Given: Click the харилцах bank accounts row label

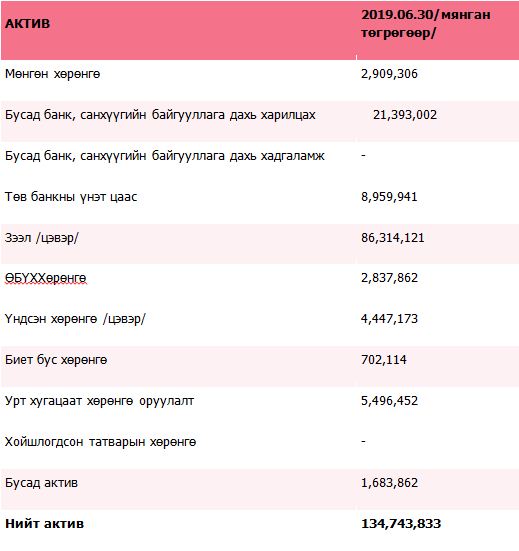Looking at the screenshot, I should tap(160, 115).
